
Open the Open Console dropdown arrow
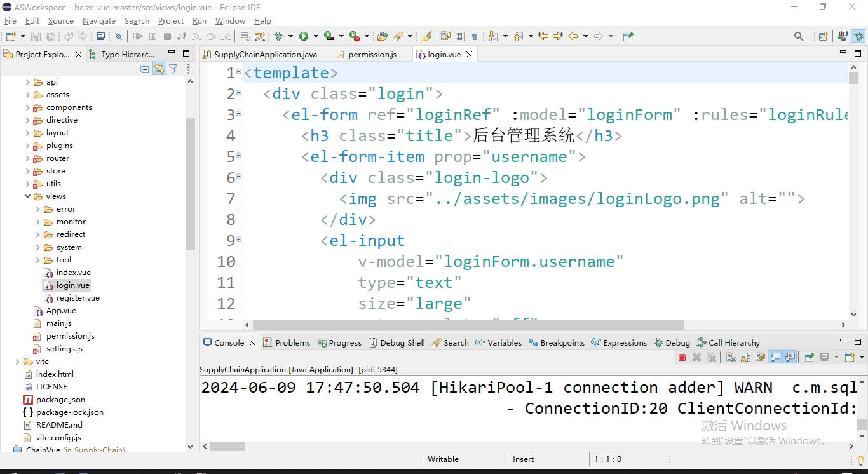[862, 357]
